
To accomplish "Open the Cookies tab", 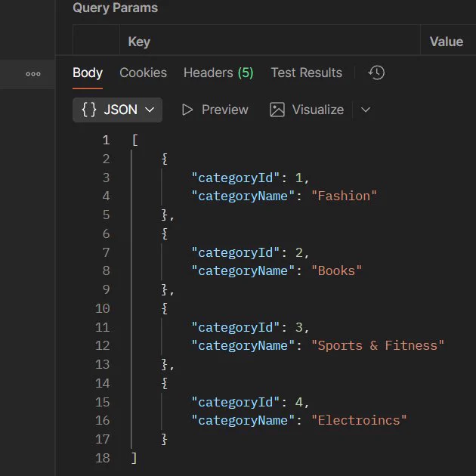I will (x=143, y=73).
